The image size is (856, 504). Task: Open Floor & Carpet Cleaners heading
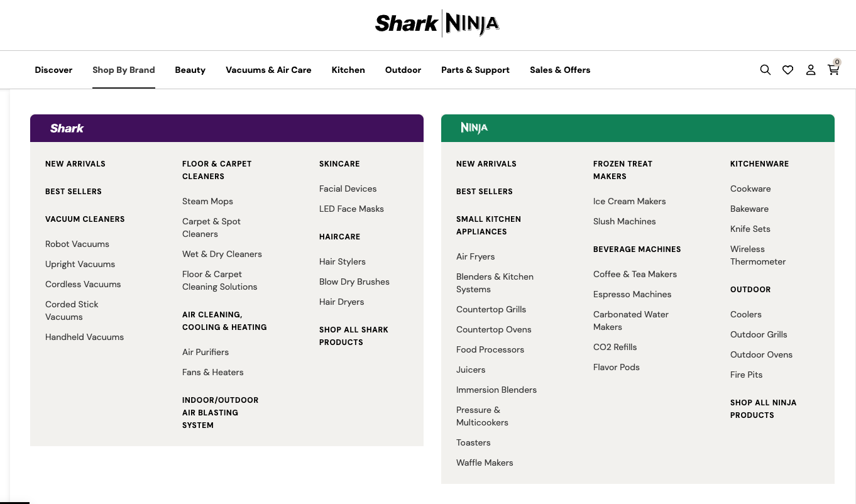click(x=217, y=170)
